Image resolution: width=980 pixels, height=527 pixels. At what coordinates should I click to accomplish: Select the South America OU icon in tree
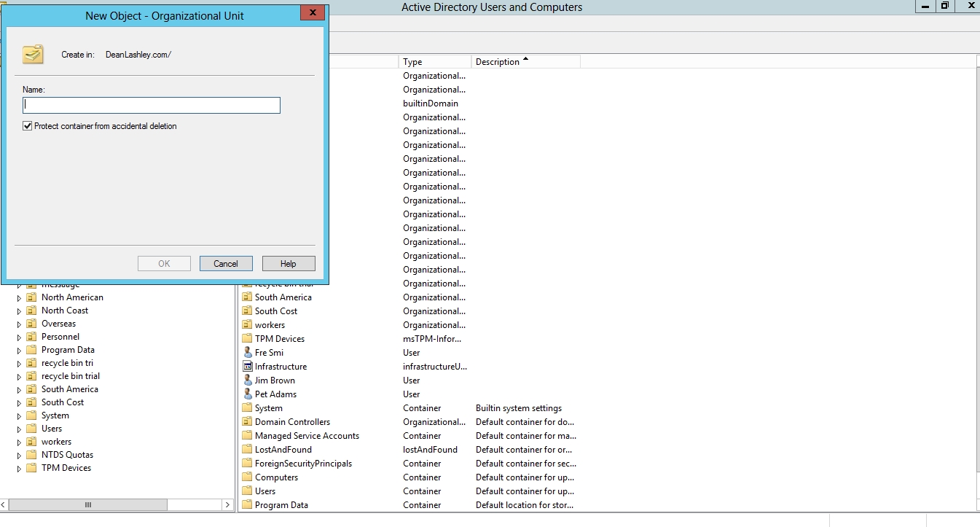(x=31, y=389)
